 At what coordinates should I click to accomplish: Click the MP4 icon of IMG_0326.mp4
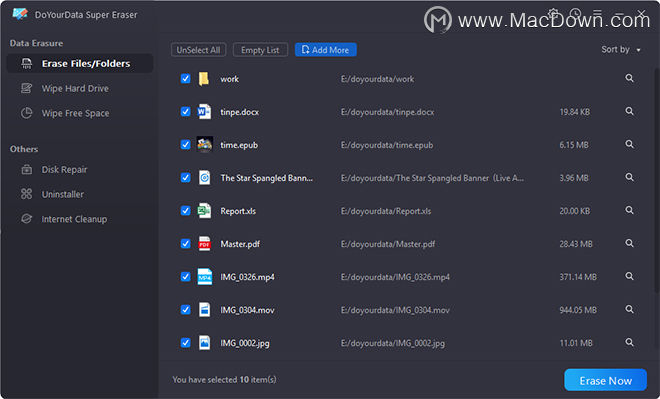pyautogui.click(x=205, y=277)
